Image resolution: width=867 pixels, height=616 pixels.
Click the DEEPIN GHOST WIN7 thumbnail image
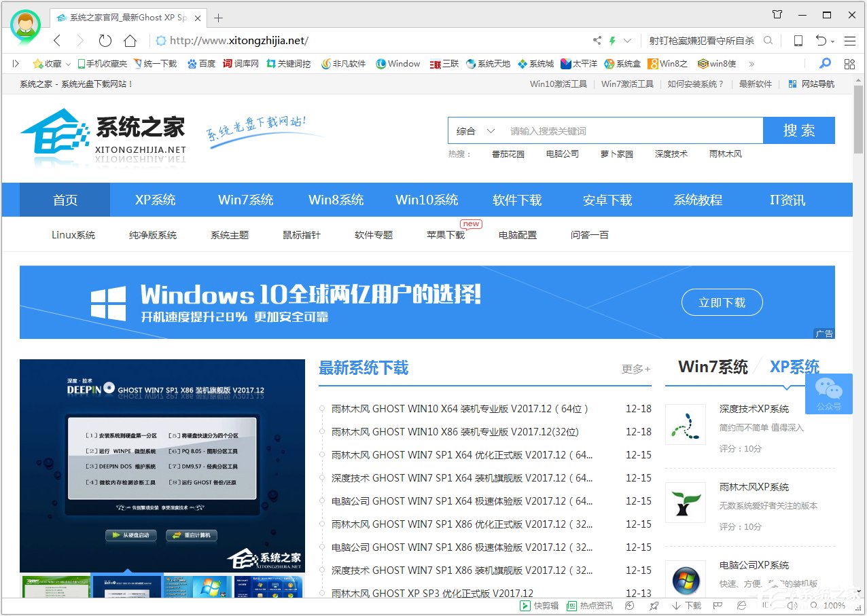click(x=162, y=465)
